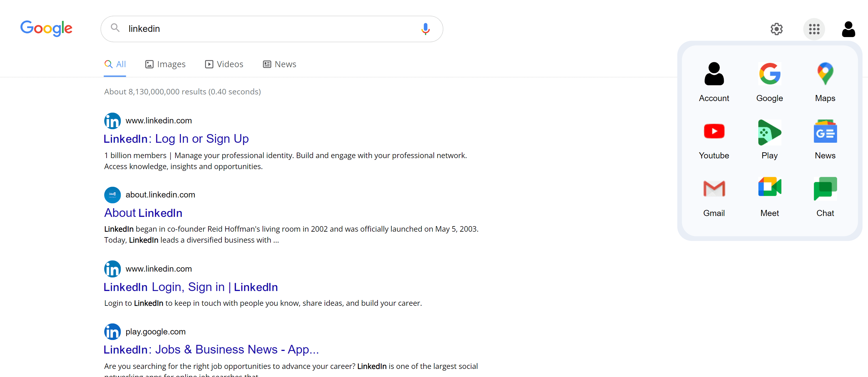Open Settings gear icon
Viewport: 868px width, 377px height.
pos(776,29)
